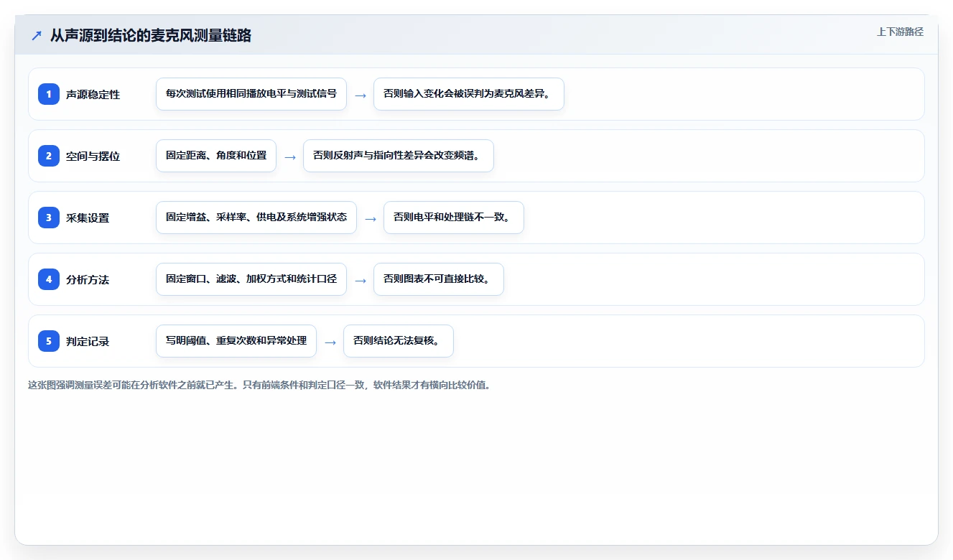Click the 分析方法 step label
The height and width of the screenshot is (560, 953).
(x=88, y=279)
